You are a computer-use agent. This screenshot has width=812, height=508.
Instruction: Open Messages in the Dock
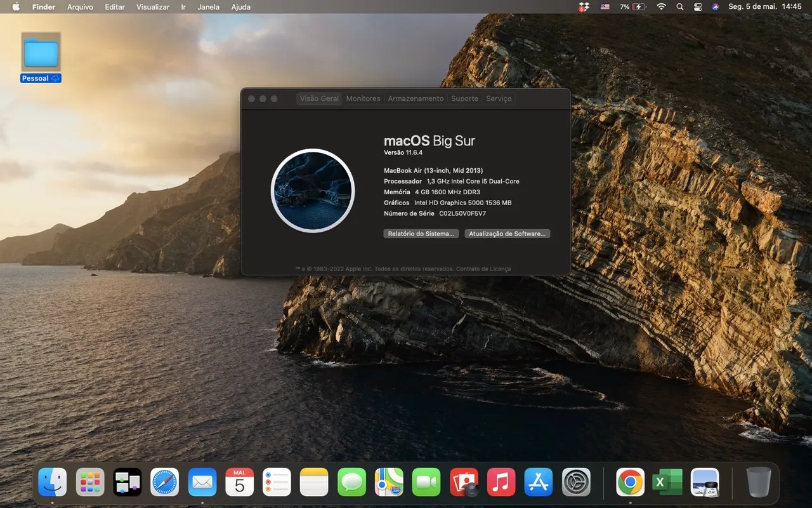tap(351, 482)
